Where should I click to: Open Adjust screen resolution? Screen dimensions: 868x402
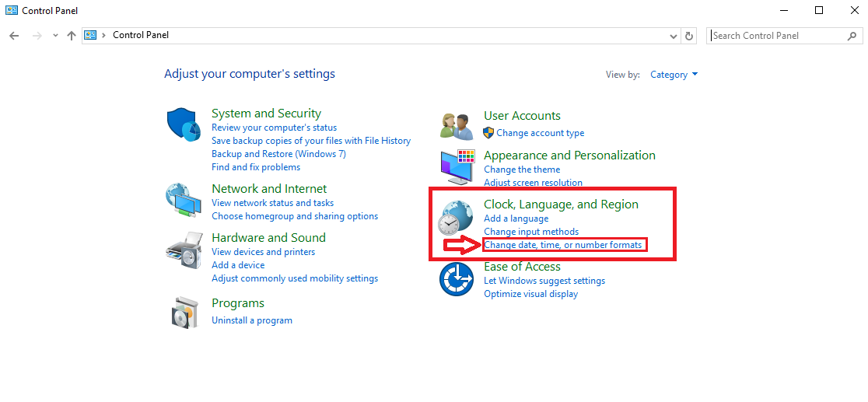point(533,183)
